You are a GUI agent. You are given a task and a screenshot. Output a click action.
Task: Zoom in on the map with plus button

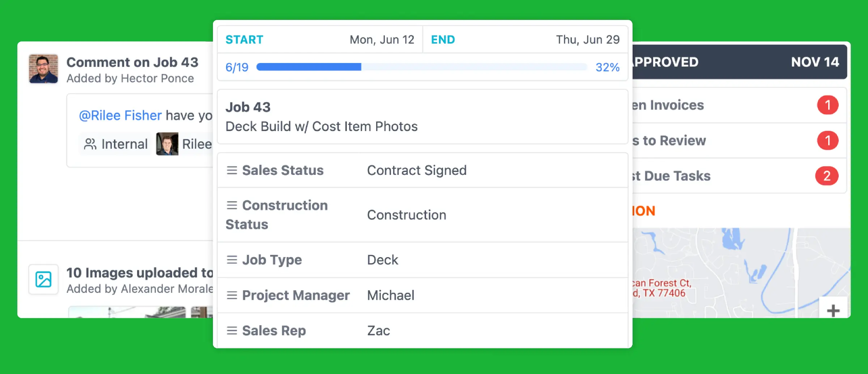(x=833, y=310)
